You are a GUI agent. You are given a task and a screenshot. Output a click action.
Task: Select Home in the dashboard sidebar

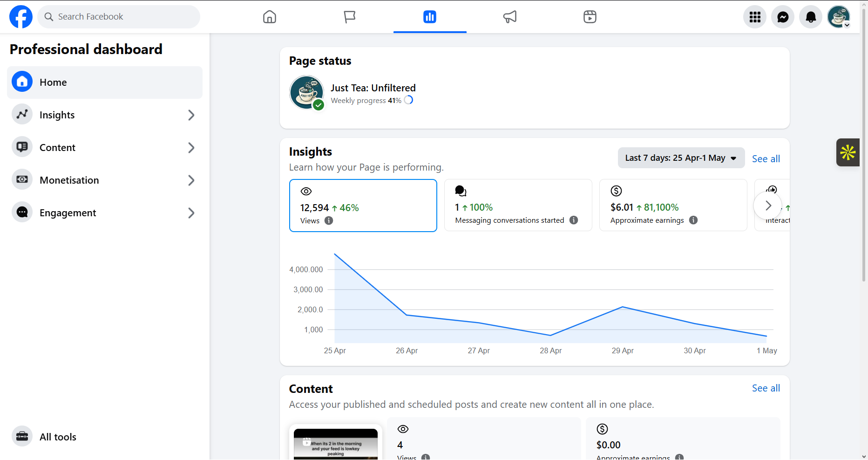click(105, 82)
